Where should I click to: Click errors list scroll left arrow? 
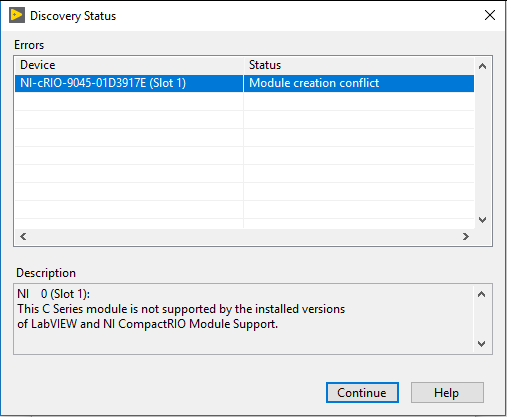pyautogui.click(x=23, y=237)
